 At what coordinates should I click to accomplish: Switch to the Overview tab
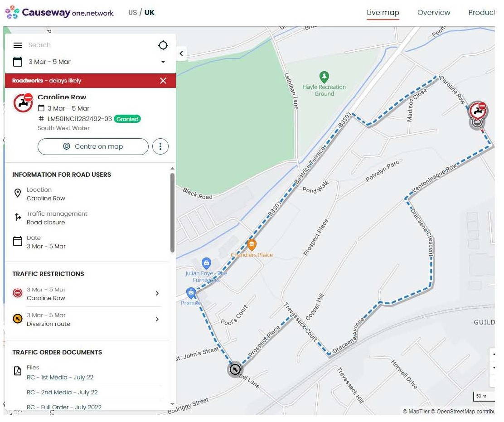[433, 13]
